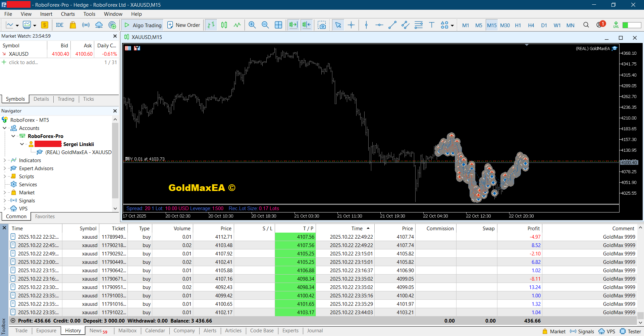Viewport: 644px width, 336px height.
Task: Open chart type dropdown arrow
Action: [17, 26]
